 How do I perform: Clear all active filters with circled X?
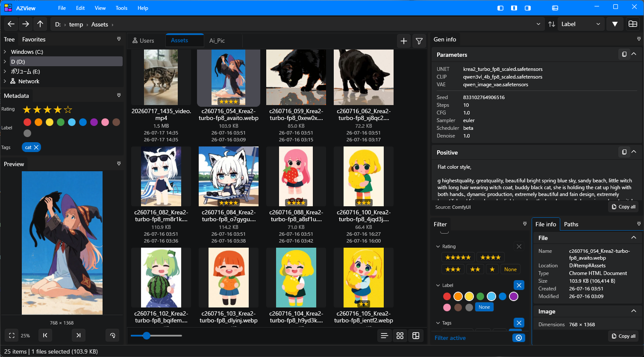pos(518,338)
